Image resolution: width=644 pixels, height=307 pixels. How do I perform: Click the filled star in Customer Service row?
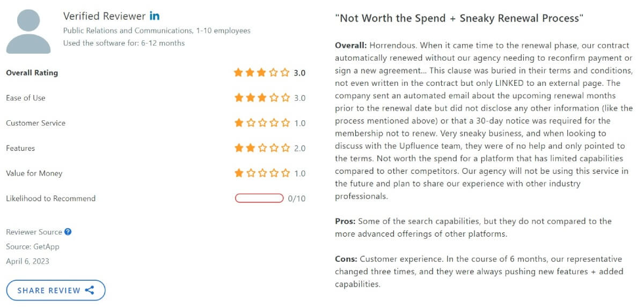pos(239,123)
